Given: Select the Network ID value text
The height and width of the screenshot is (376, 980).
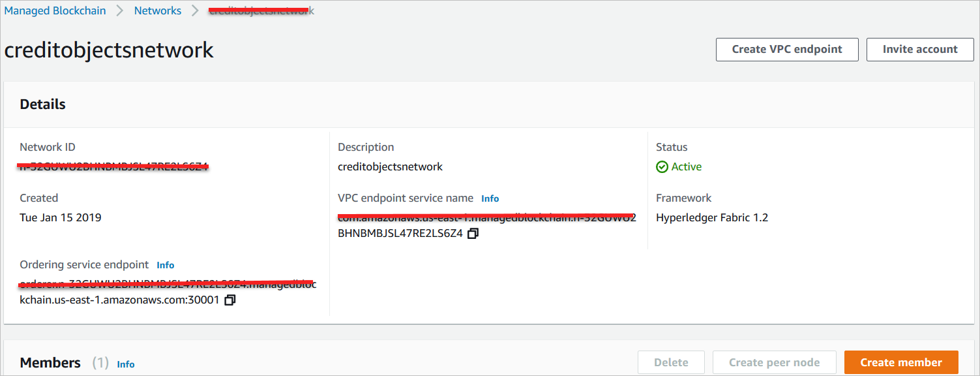Looking at the screenshot, I should 113,166.
